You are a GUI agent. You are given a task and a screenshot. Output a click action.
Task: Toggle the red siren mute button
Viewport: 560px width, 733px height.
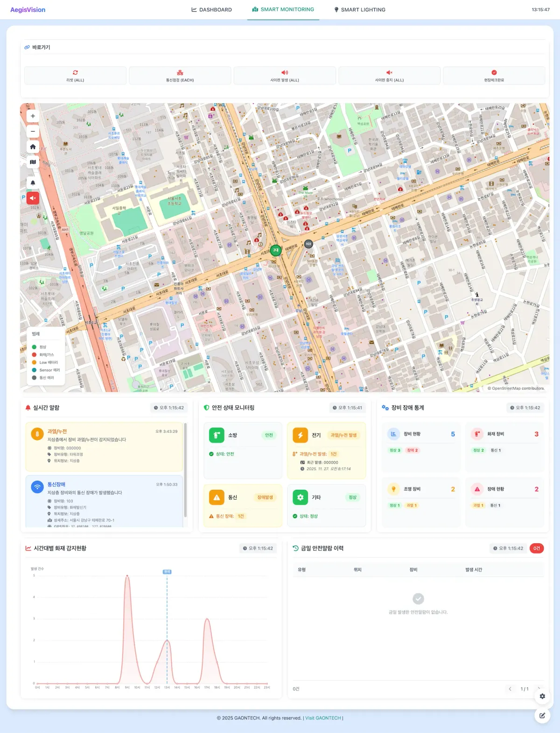[33, 198]
